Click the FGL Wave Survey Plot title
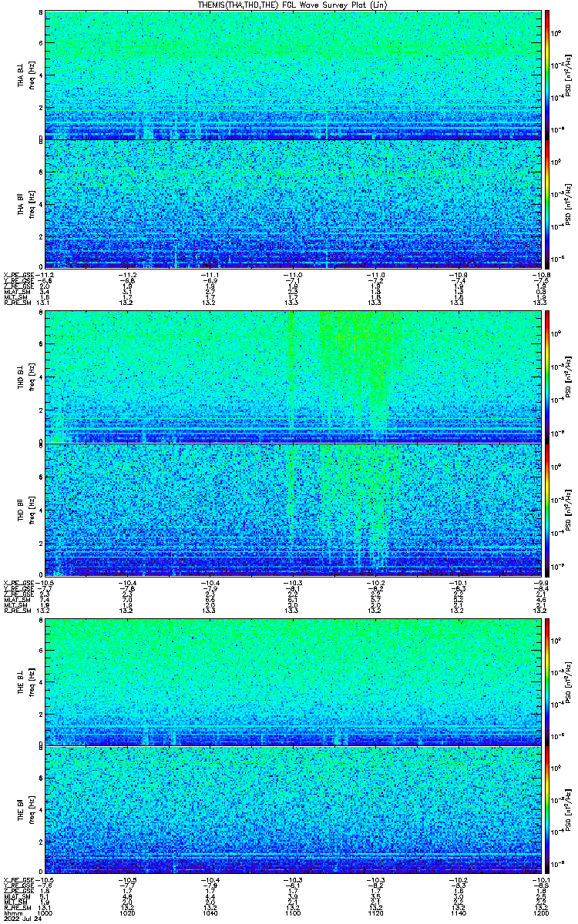This screenshot has width=578, height=924. (x=290, y=5)
